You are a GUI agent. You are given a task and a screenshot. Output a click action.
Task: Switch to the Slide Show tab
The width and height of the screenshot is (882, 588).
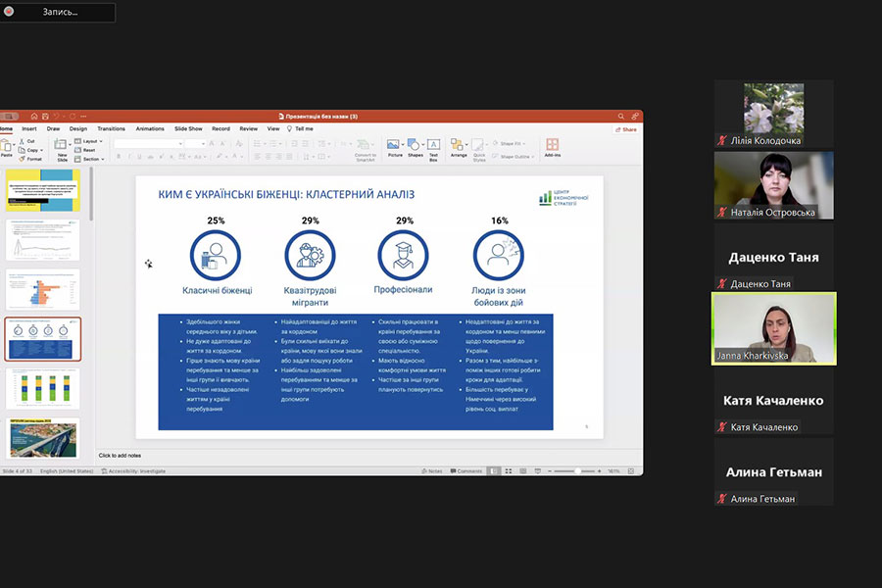[188, 128]
